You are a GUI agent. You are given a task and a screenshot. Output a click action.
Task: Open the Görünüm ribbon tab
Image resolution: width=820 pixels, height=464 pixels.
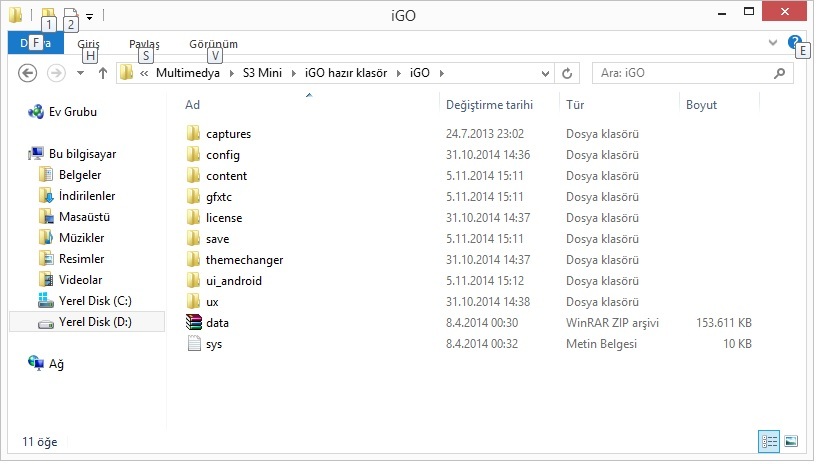[x=213, y=44]
